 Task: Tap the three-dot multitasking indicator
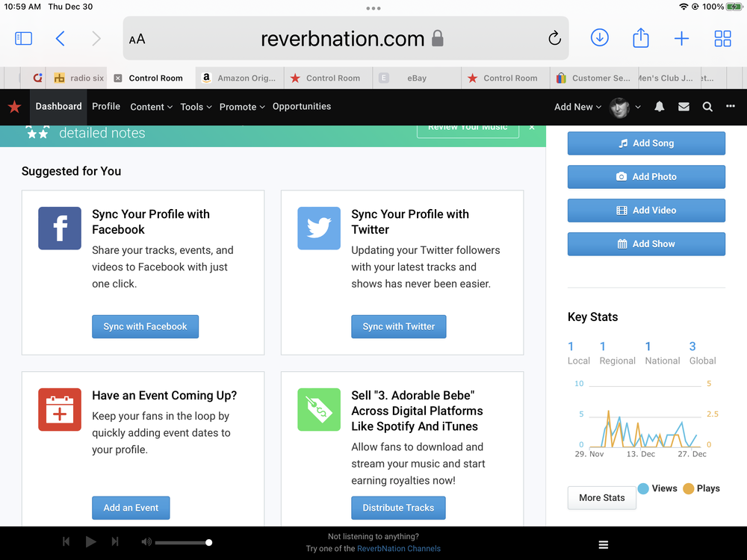coord(373,8)
